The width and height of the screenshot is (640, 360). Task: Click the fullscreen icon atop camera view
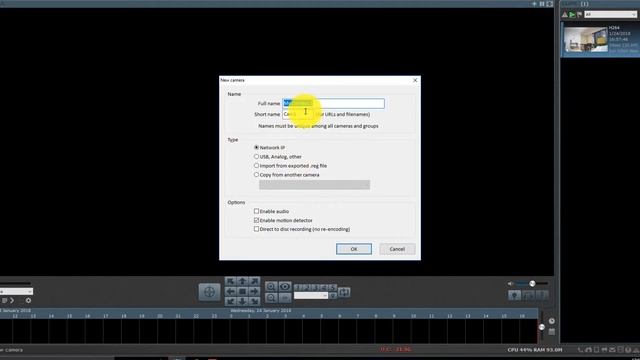click(550, 4)
